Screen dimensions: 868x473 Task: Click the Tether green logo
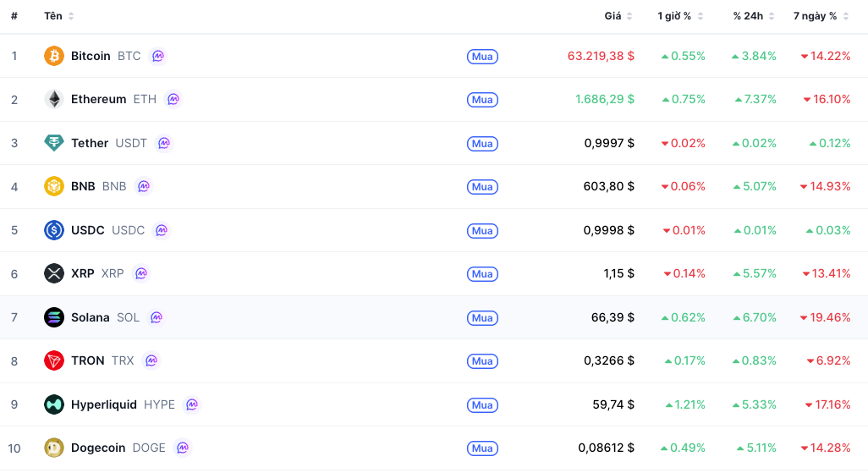tap(53, 143)
